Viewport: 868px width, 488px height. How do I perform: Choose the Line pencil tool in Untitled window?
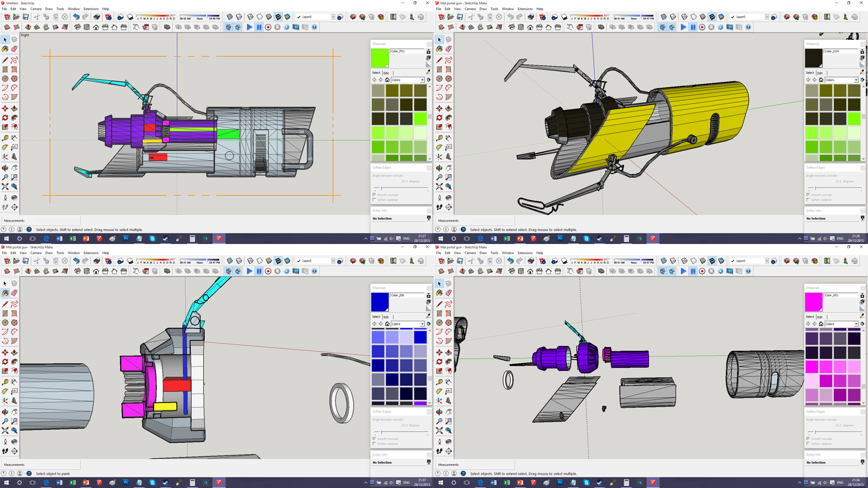5,60
